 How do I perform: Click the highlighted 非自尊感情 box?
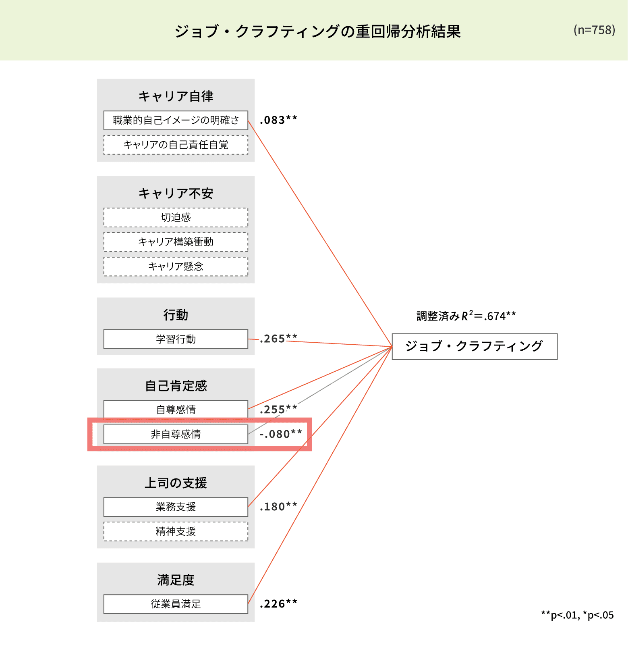(x=176, y=434)
